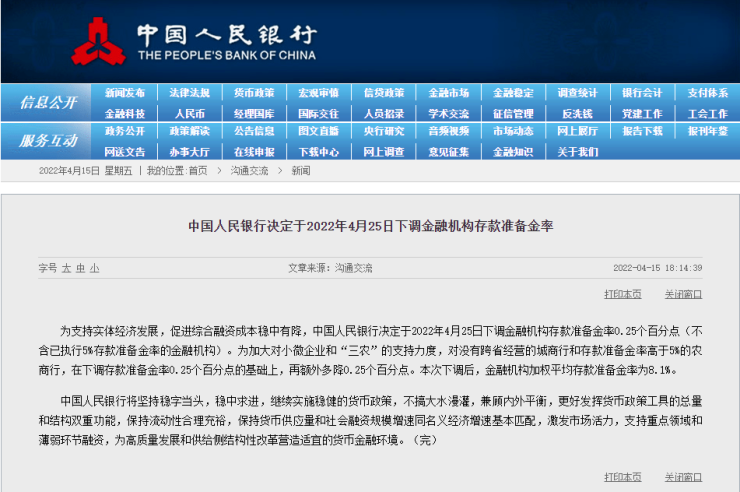Set font size to 小
Image resolution: width=740 pixels, height=492 pixels.
coord(94,268)
